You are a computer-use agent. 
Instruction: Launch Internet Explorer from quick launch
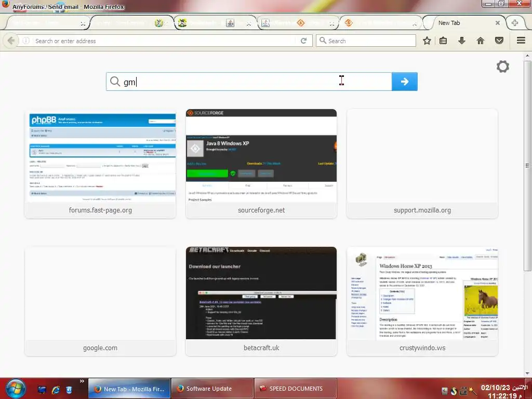[x=56, y=390]
